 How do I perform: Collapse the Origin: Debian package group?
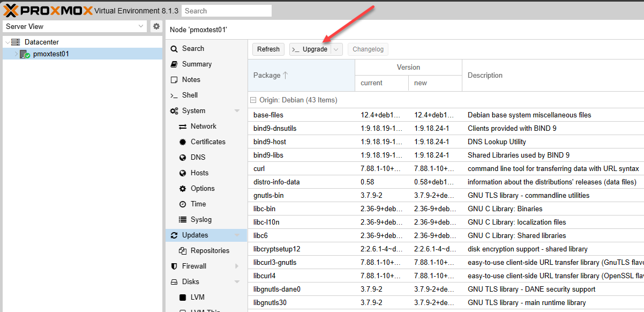(253, 100)
